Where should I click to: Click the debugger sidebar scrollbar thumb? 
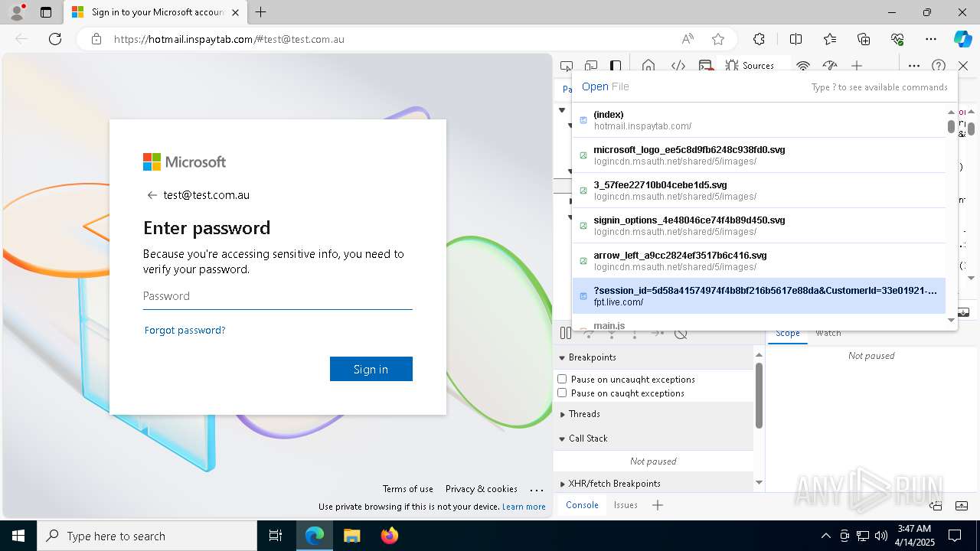[759, 396]
